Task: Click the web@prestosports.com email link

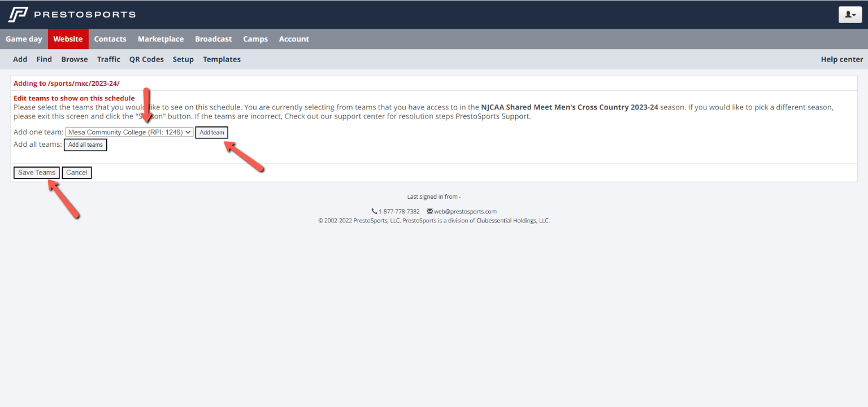Action: click(x=465, y=212)
